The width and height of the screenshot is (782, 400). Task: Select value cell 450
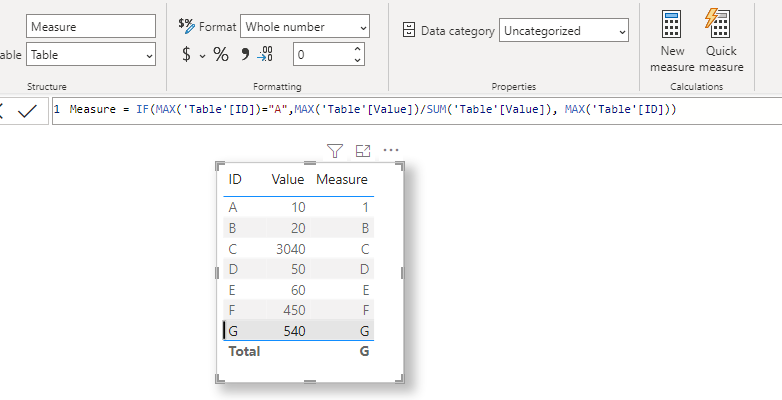coord(294,310)
